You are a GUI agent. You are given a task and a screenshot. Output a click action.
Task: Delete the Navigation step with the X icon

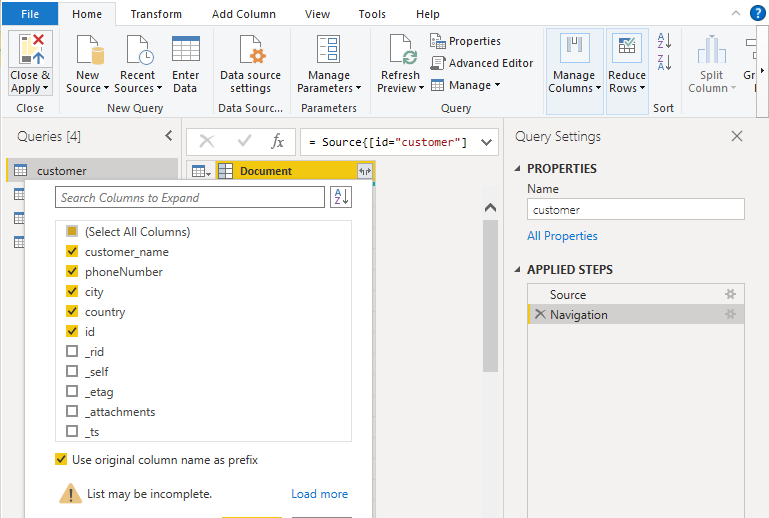(539, 314)
